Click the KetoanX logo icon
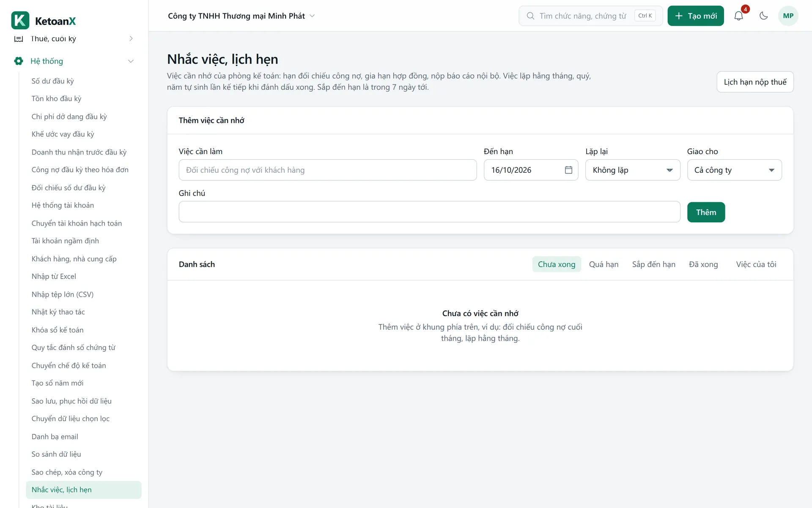 click(x=20, y=20)
